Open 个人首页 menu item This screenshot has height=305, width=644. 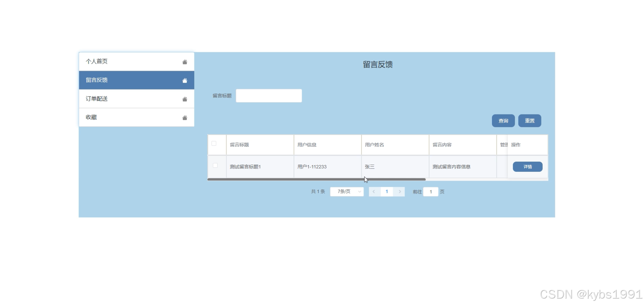coord(137,61)
